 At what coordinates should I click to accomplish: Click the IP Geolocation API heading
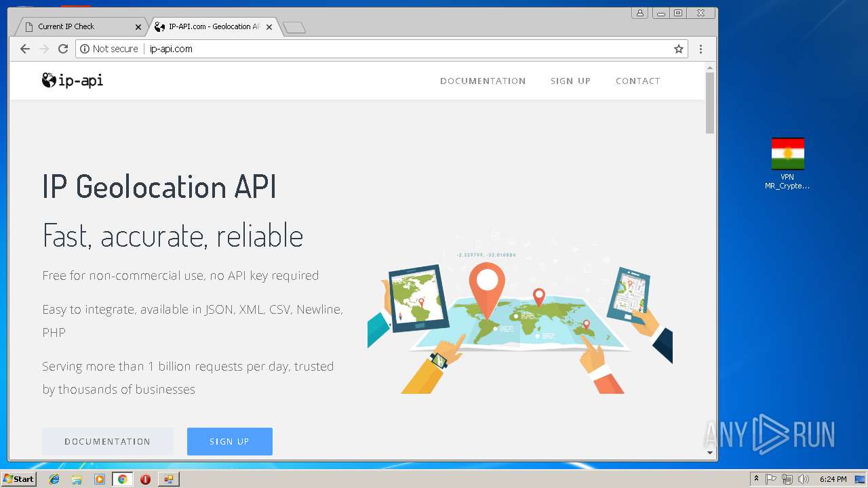coord(159,187)
